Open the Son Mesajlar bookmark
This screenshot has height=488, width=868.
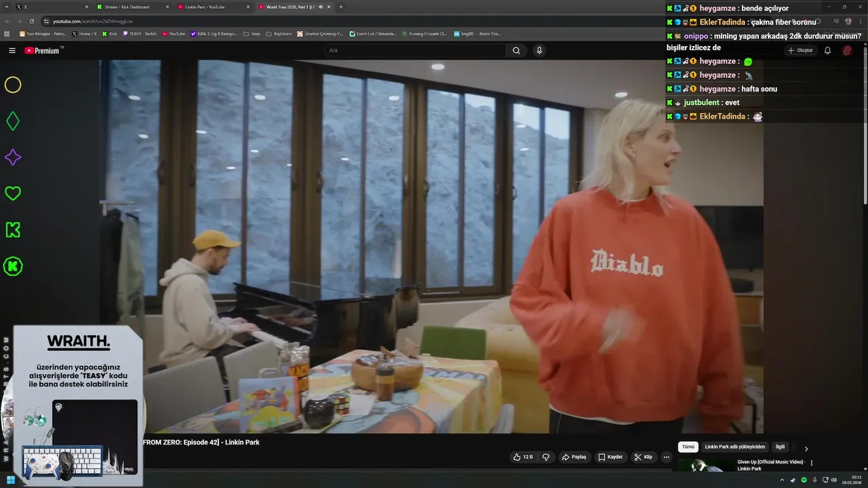tap(43, 33)
